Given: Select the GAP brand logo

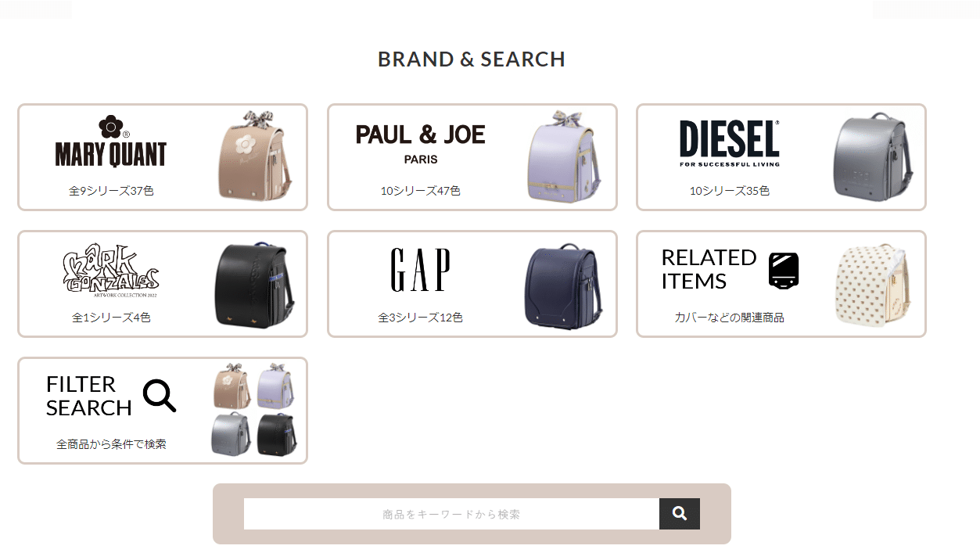Looking at the screenshot, I should [420, 270].
